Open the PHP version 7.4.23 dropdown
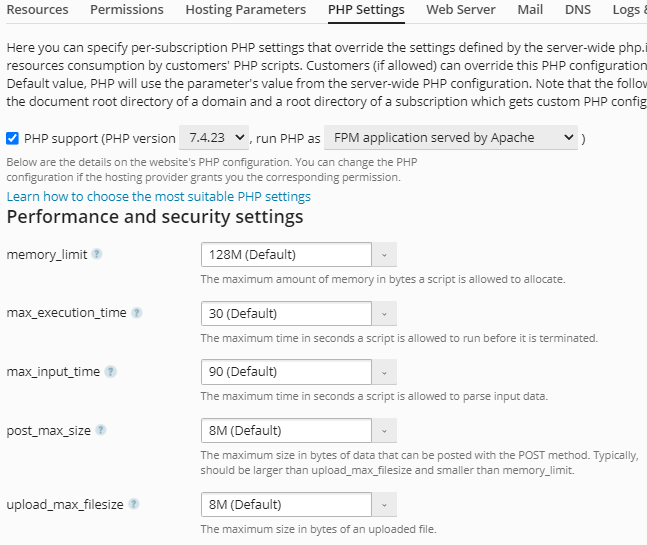Screen dimensions: 647x545 click(x=214, y=138)
